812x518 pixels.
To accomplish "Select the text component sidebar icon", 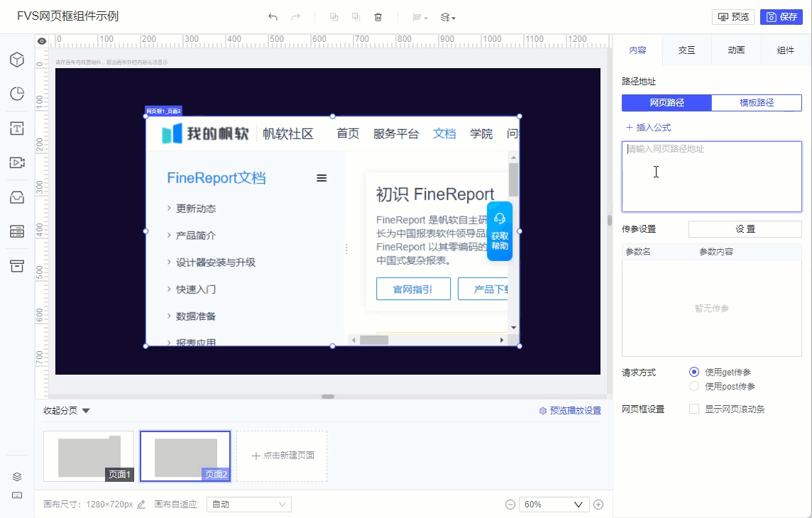I will point(17,128).
